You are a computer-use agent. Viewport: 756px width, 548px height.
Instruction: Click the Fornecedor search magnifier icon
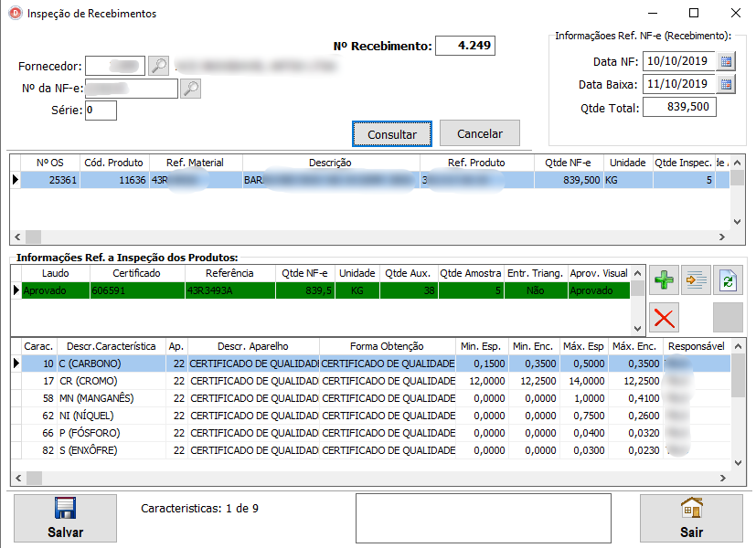(x=159, y=66)
